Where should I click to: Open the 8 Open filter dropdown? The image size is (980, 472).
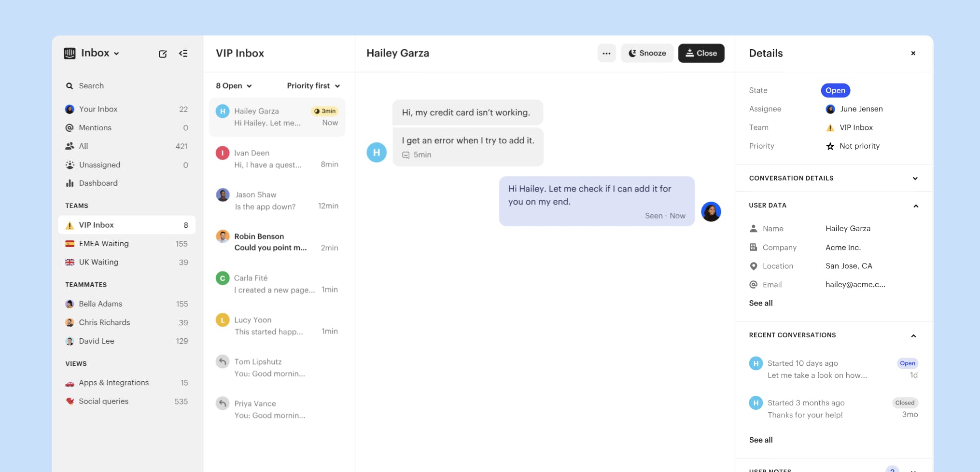point(234,86)
